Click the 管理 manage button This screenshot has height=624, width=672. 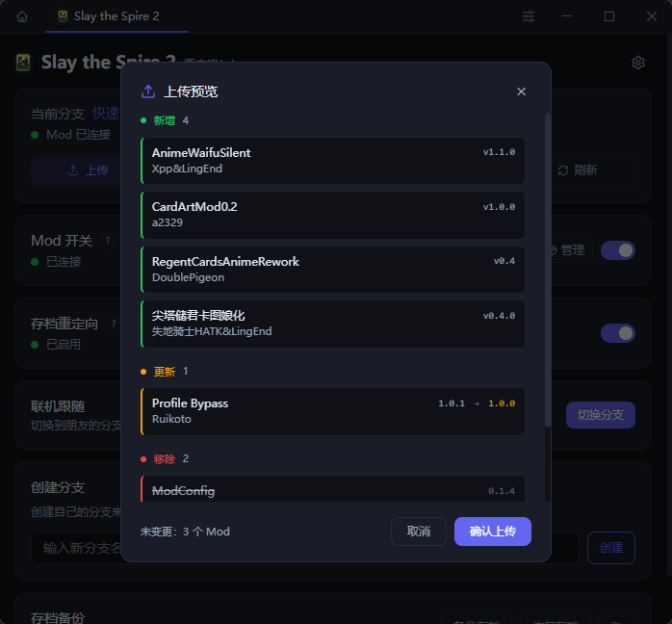pos(572,250)
